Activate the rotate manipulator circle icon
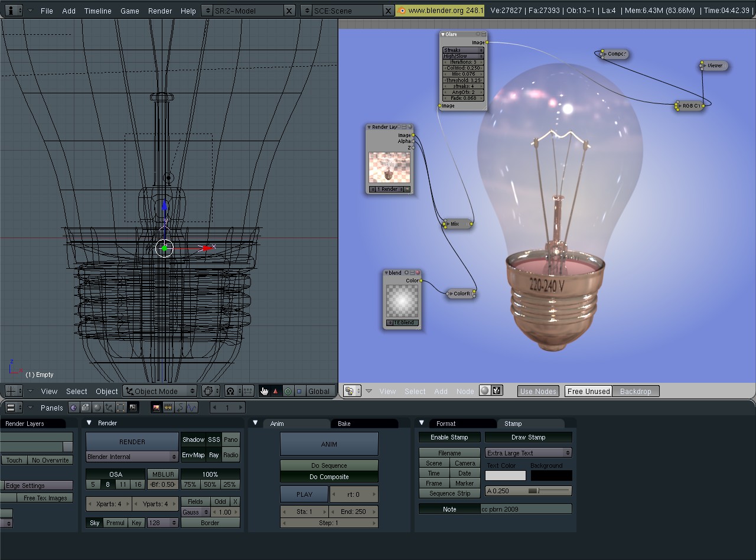 click(x=288, y=391)
